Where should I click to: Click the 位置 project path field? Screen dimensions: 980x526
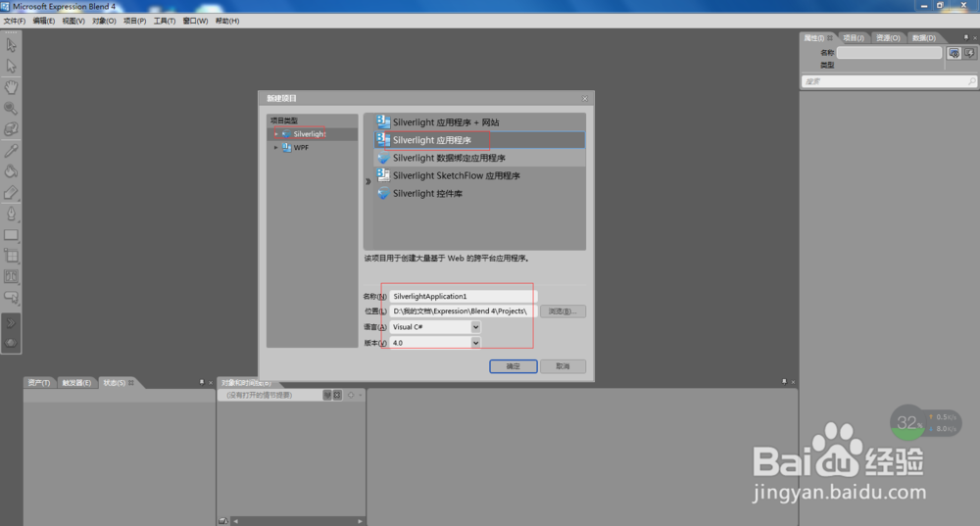[x=463, y=311]
